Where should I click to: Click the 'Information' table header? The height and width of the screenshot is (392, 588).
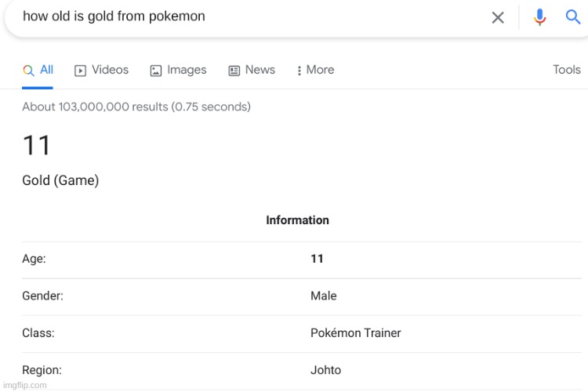click(x=297, y=220)
